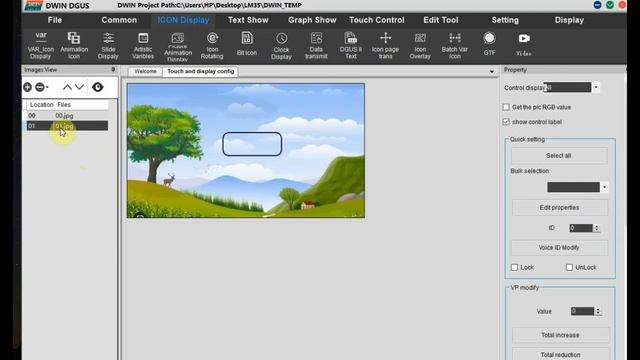The image size is (640, 360).
Task: Open the Graph Show ribbon tab
Action: point(312,20)
